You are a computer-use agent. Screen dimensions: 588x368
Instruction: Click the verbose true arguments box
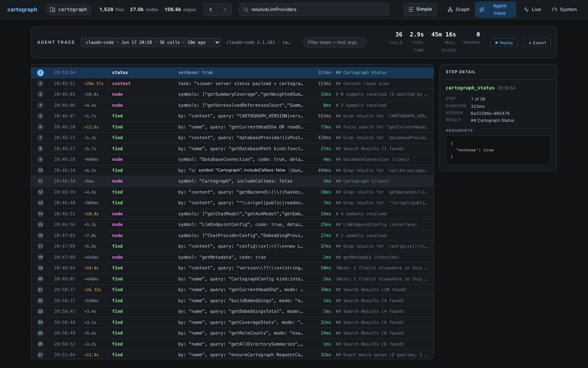click(x=498, y=150)
